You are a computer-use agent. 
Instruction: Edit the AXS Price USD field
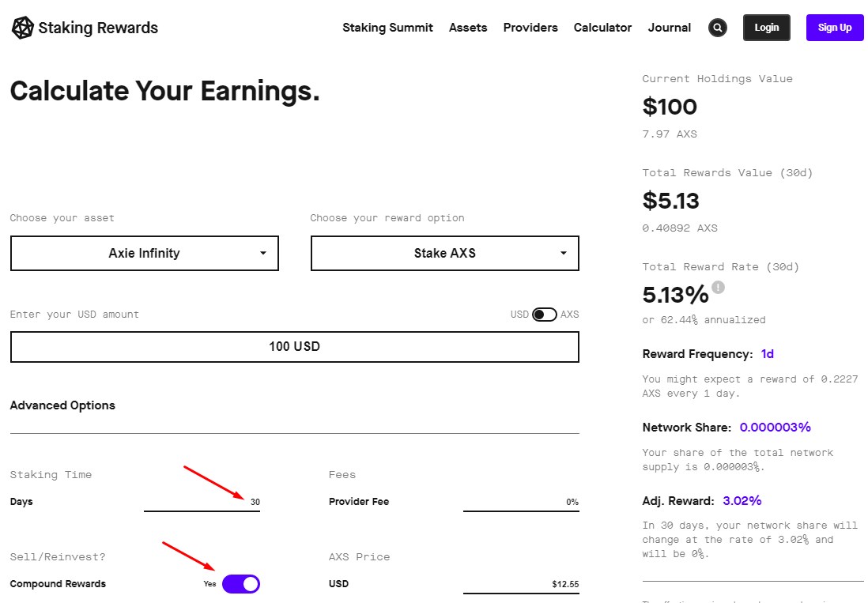pos(521,585)
